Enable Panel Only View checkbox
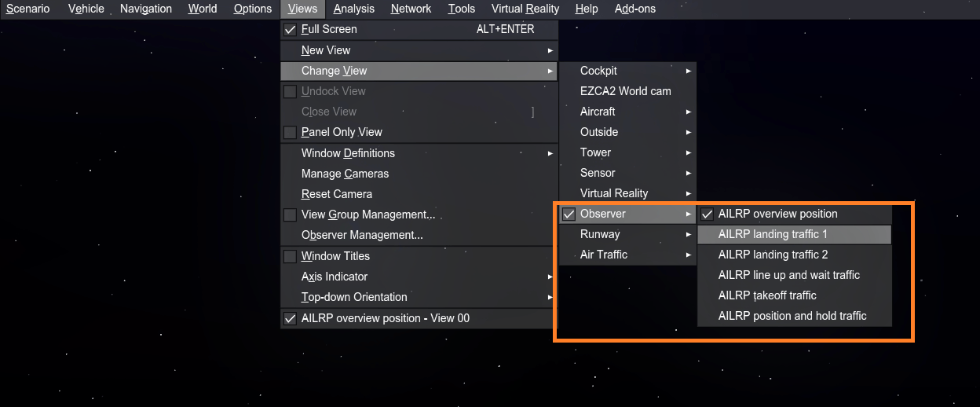 click(290, 132)
